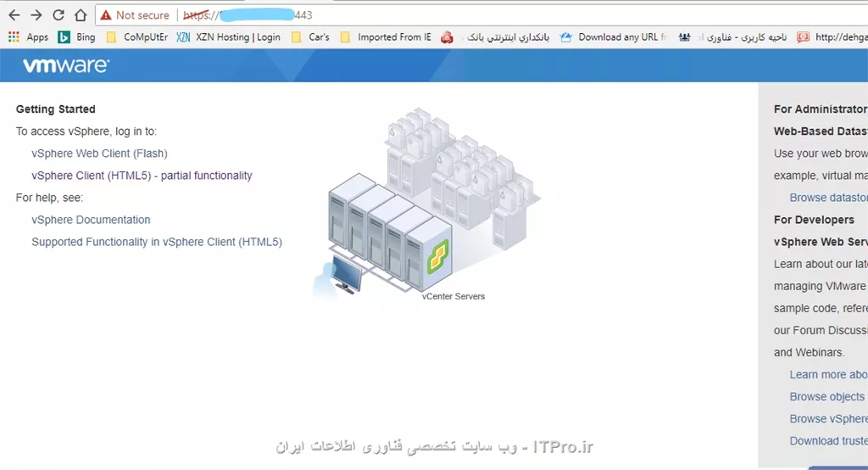Click the 'To access vSphere, log in to:' text
868x470 pixels.
tap(86, 131)
